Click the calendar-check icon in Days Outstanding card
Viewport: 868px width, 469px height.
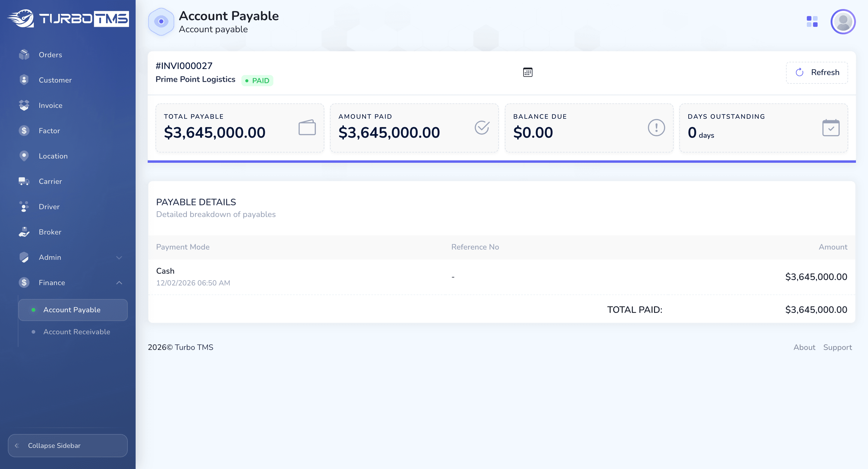[x=831, y=127]
